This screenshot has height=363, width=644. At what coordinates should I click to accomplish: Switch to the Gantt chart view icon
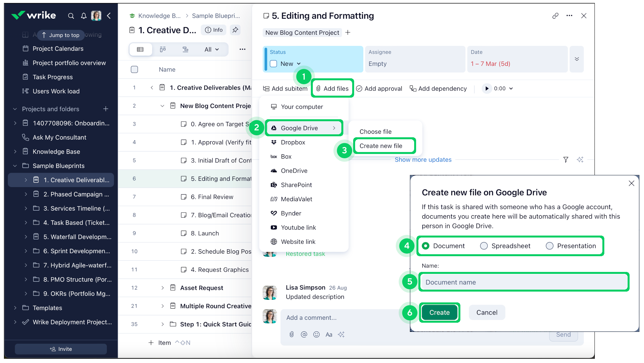pyautogui.click(x=185, y=49)
